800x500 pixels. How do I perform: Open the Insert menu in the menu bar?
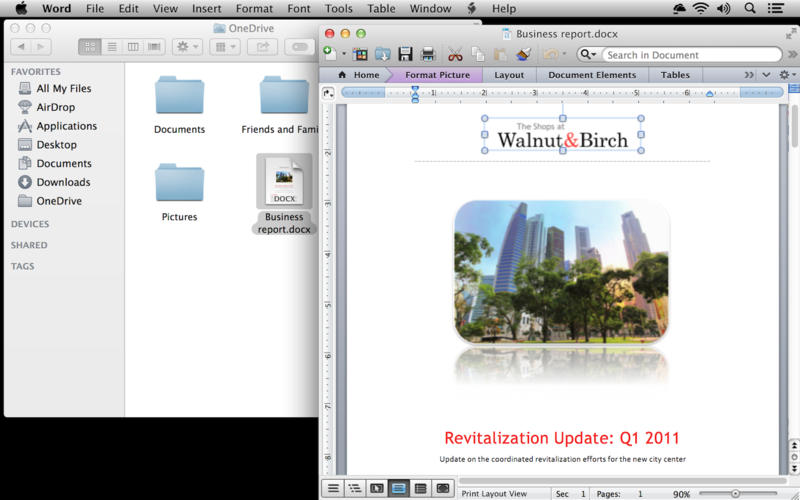click(207, 9)
